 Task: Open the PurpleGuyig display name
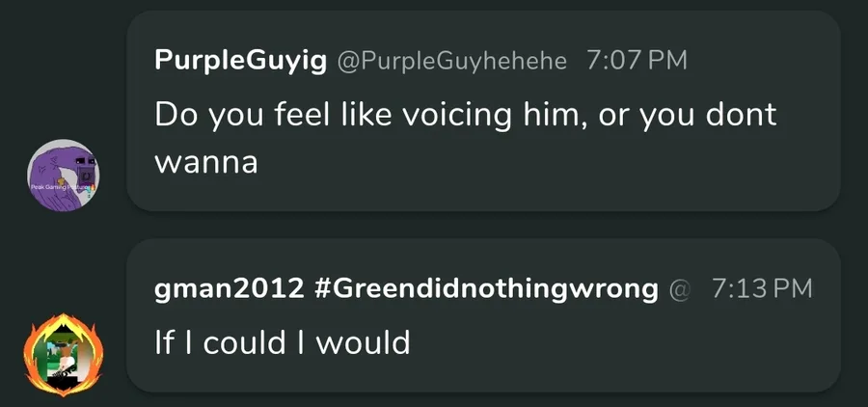(239, 60)
